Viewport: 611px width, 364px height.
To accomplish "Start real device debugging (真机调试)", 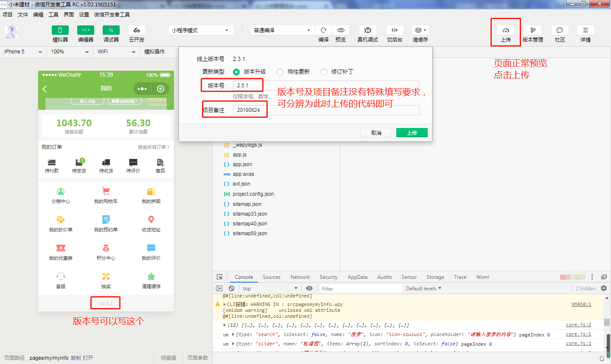I will coord(368,30).
